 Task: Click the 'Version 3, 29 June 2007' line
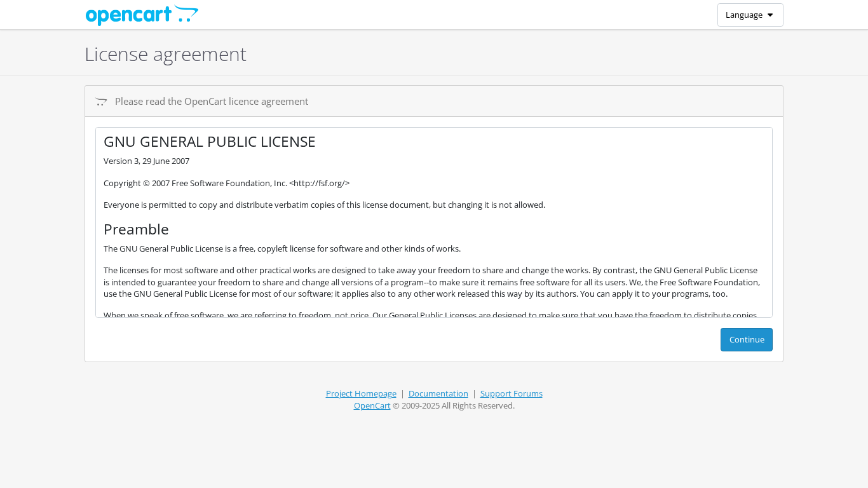coord(146,161)
